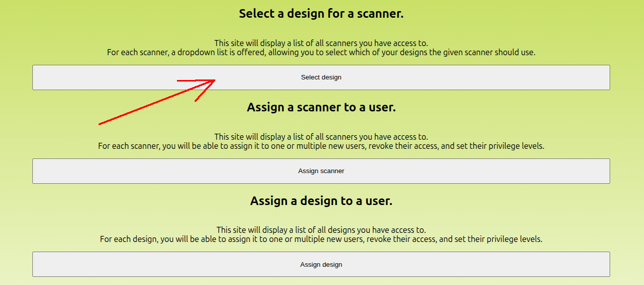
Task: Click the site description line under Assign scanner heading
Action: coord(321,137)
